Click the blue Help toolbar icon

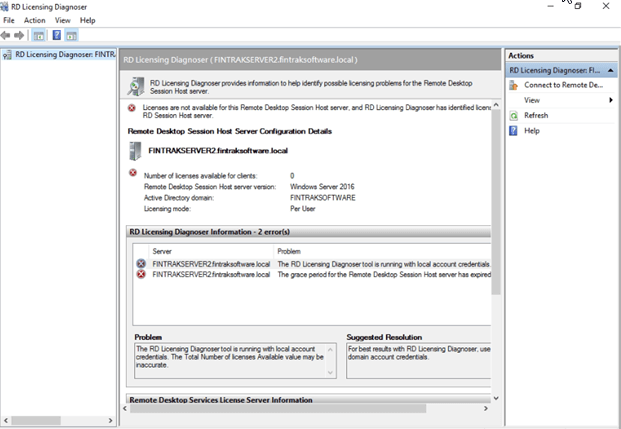coord(56,35)
